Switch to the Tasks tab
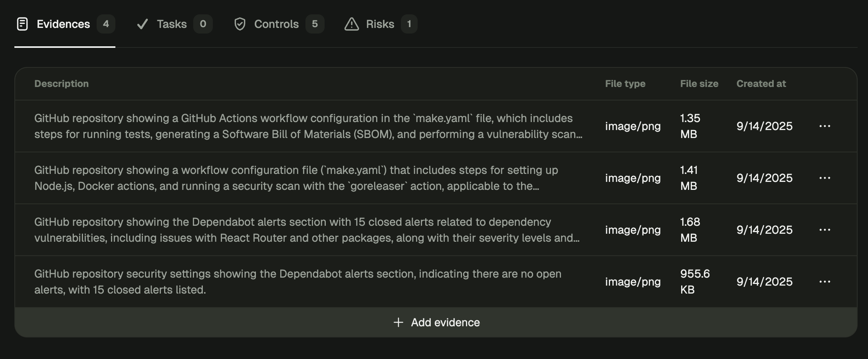 point(172,24)
